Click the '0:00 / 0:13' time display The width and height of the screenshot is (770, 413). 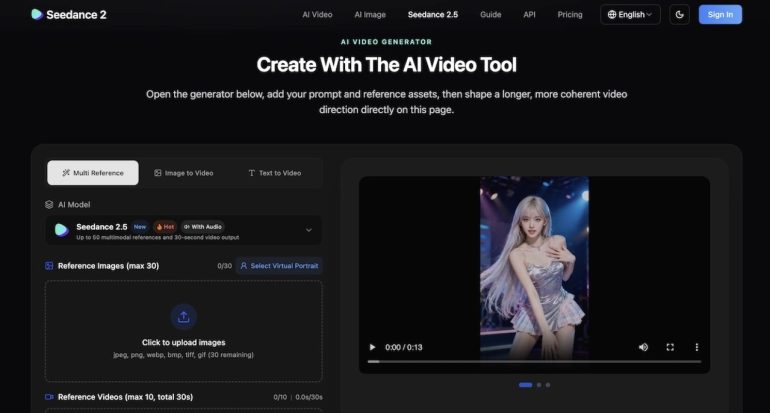(x=404, y=347)
